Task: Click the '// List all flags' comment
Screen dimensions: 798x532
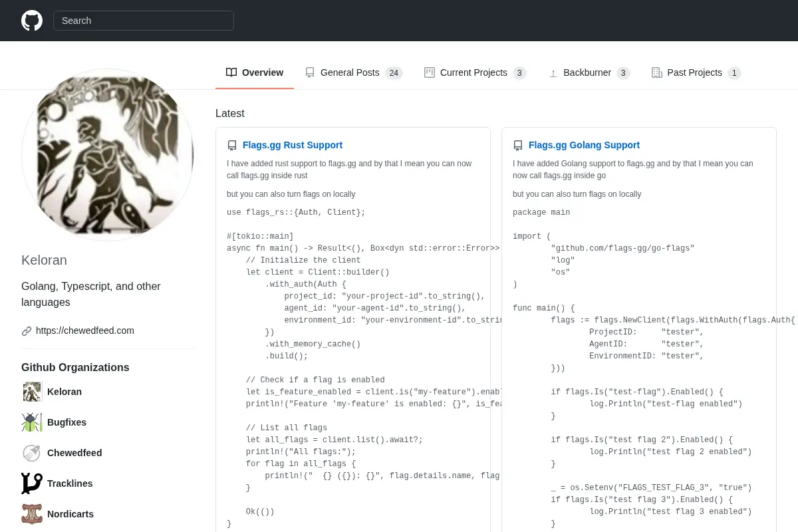Action: tap(287, 428)
